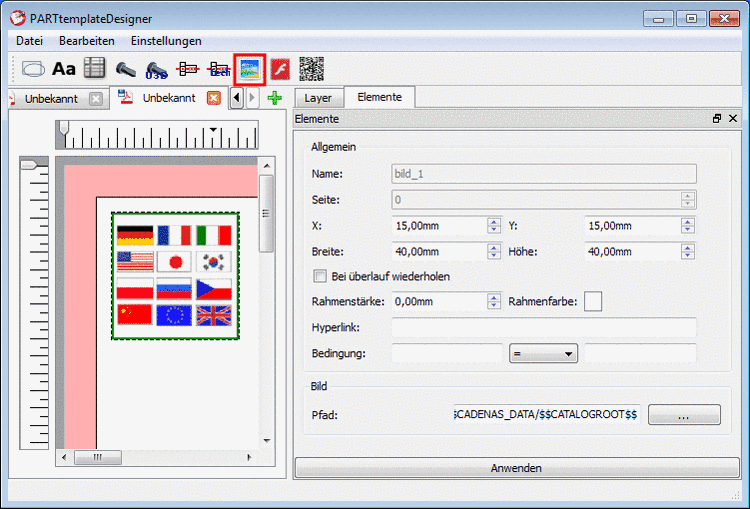Click the Seite field
Viewport: 750px width, 509px height.
[537, 200]
